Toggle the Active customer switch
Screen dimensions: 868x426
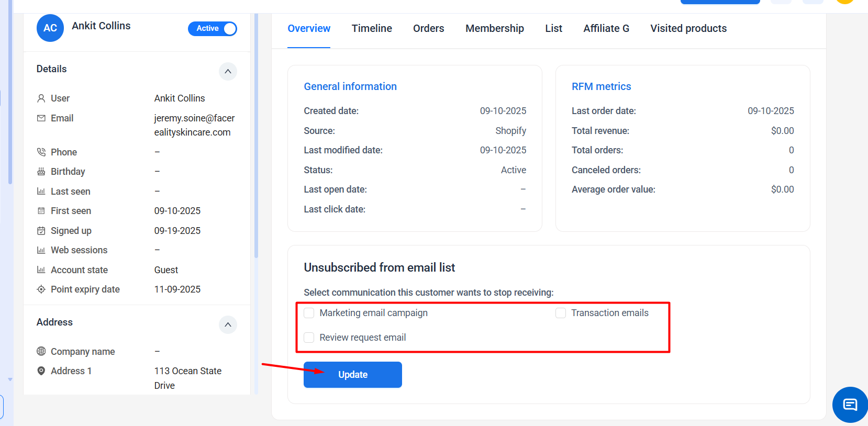(213, 29)
